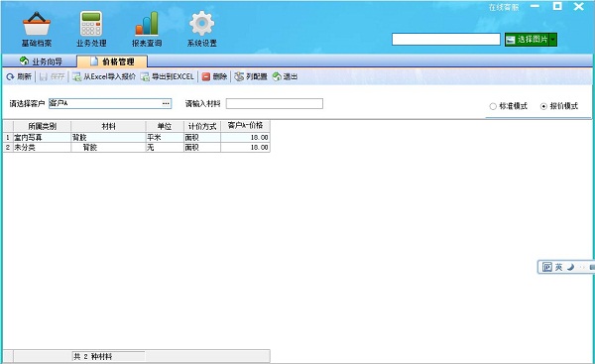Select the 未分类 category cell
The width and height of the screenshot is (595, 364).
tap(42, 147)
